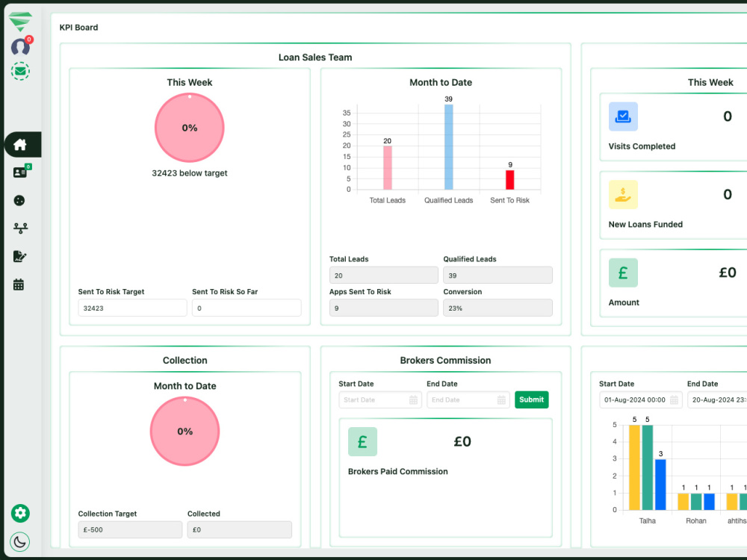Click the Visits Completed label
The image size is (747, 560).
pyautogui.click(x=642, y=146)
